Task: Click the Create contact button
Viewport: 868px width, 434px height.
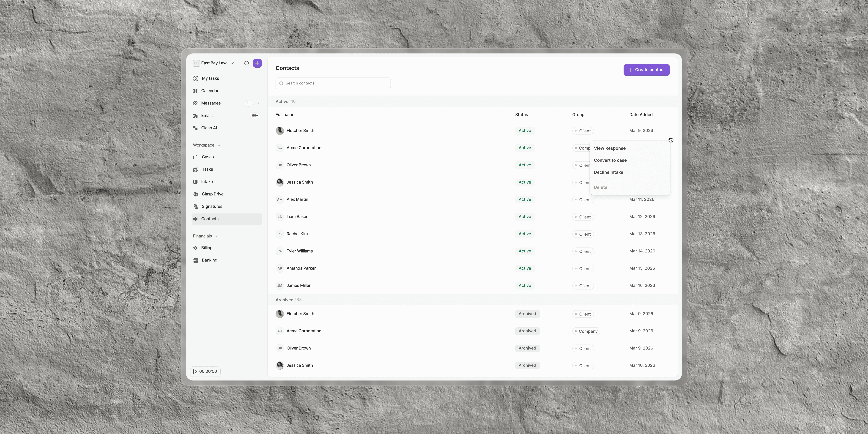Action: coord(646,70)
